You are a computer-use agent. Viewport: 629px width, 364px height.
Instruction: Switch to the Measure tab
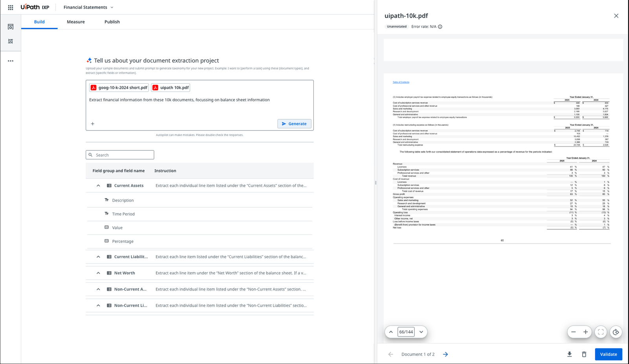click(76, 22)
